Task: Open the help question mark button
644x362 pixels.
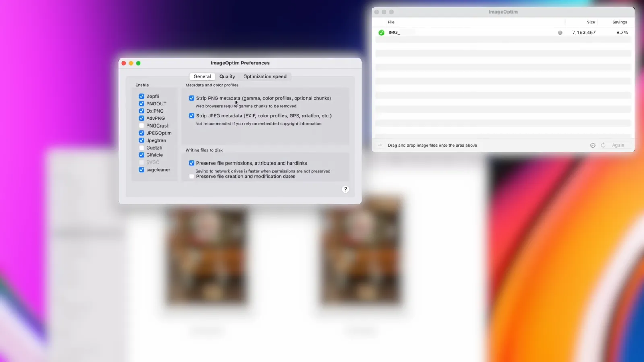Action: [x=345, y=189]
